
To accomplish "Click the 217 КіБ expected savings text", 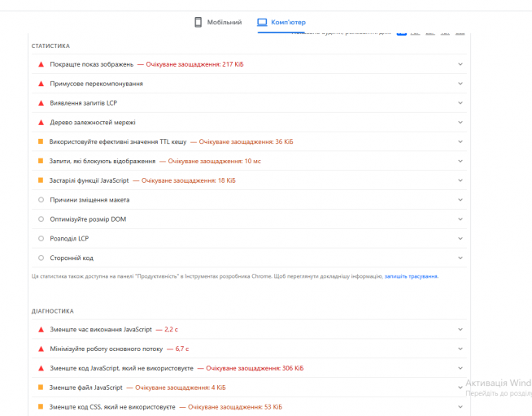I will (x=194, y=64).
